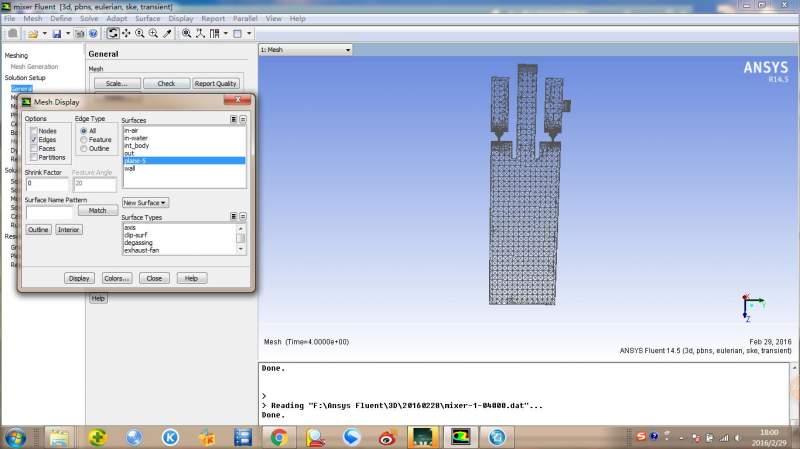The image size is (800, 449).
Task: Open the File menu
Action: (10, 18)
